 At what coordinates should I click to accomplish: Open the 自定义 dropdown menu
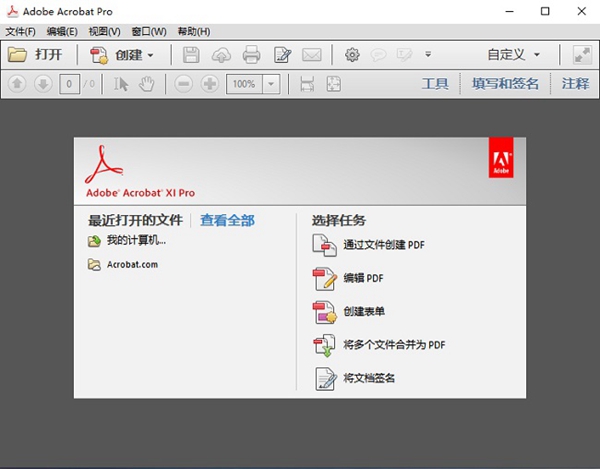[x=514, y=55]
